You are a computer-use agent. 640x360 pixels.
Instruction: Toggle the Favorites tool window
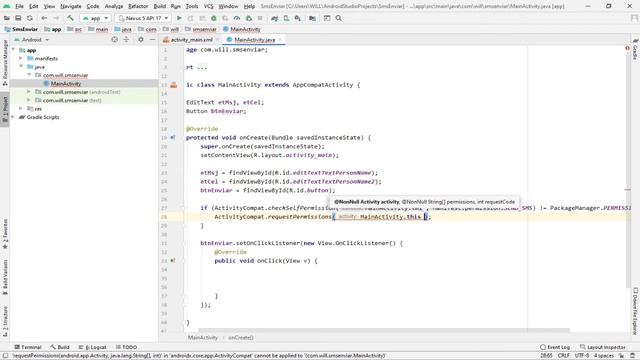point(5,233)
